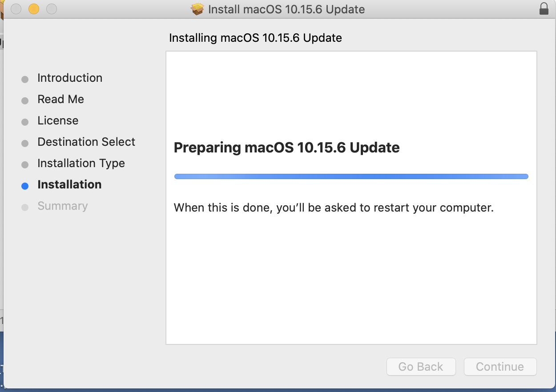
Task: Click the installation progress bar
Action: 351,176
